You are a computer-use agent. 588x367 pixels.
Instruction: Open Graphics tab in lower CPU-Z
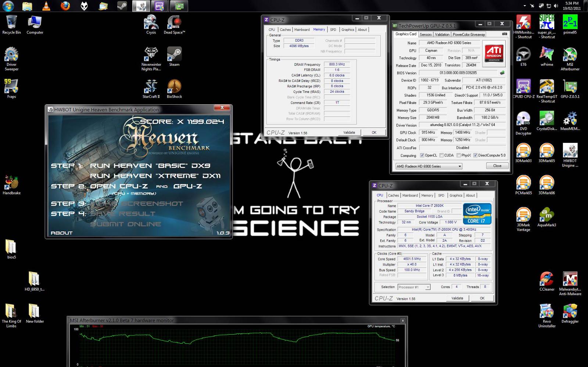(x=456, y=195)
